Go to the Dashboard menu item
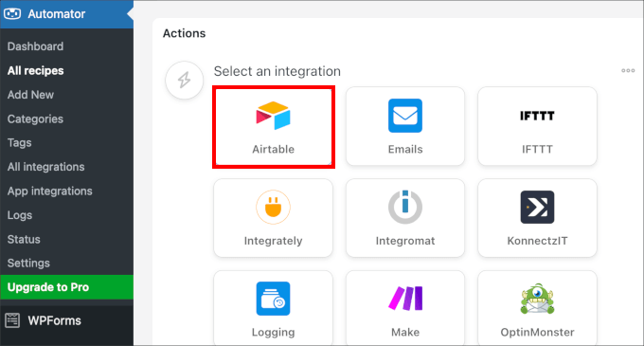This screenshot has width=644, height=346. click(x=35, y=46)
